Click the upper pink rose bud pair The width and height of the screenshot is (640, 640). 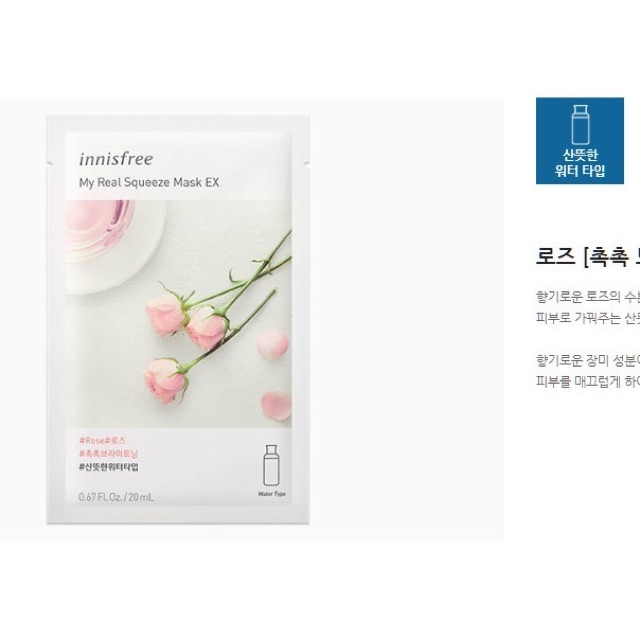[x=187, y=316]
